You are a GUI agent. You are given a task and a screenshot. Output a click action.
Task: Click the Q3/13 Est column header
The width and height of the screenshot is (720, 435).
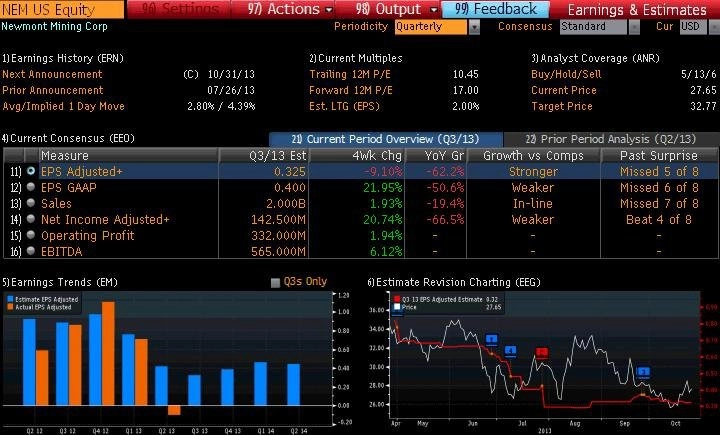coord(264,155)
